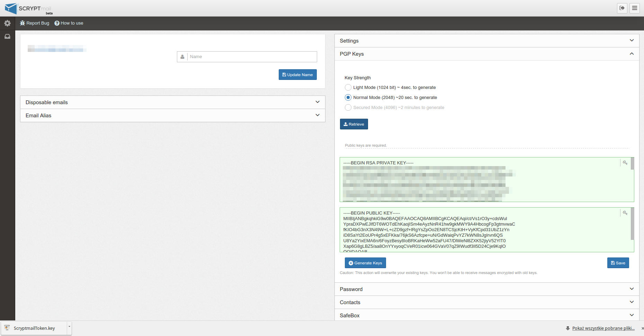
Task: Click the key icon in public key box
Action: pyautogui.click(x=625, y=213)
